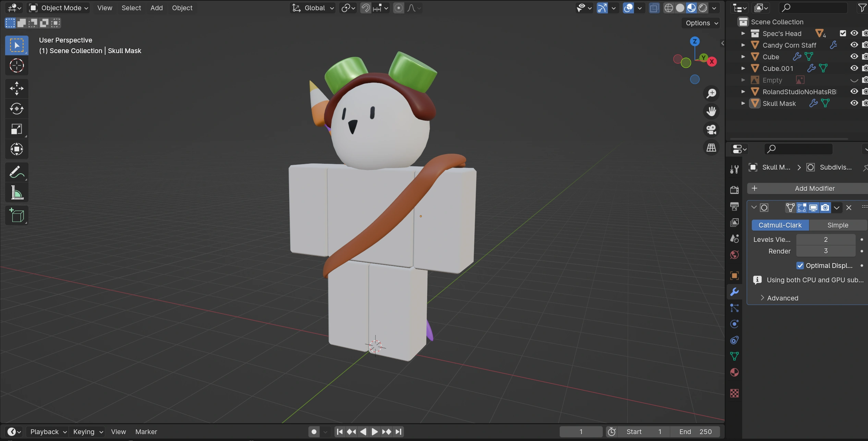Select the Move tool
The width and height of the screenshot is (868, 441).
[16, 88]
